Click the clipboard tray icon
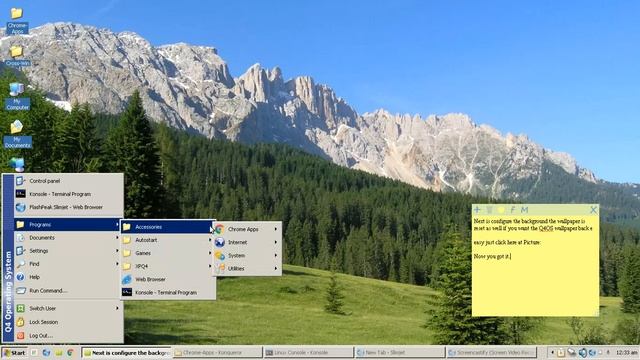 pyautogui.click(x=561, y=353)
